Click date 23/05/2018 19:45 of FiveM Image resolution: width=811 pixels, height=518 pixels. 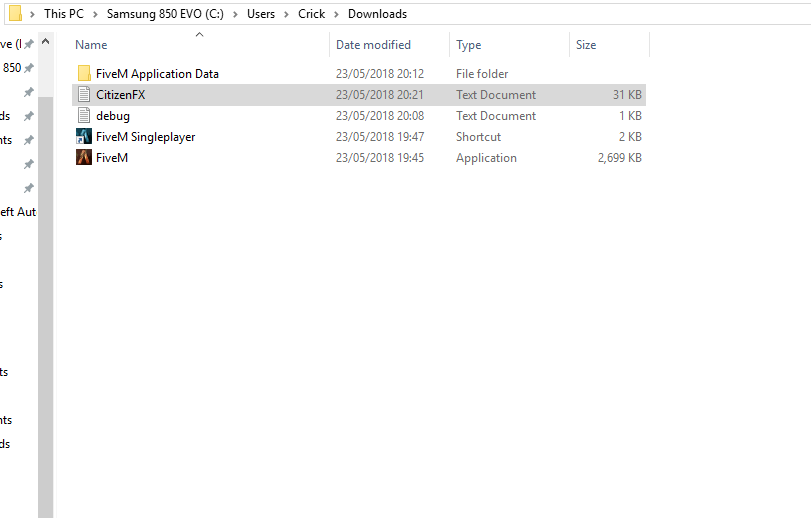click(380, 158)
